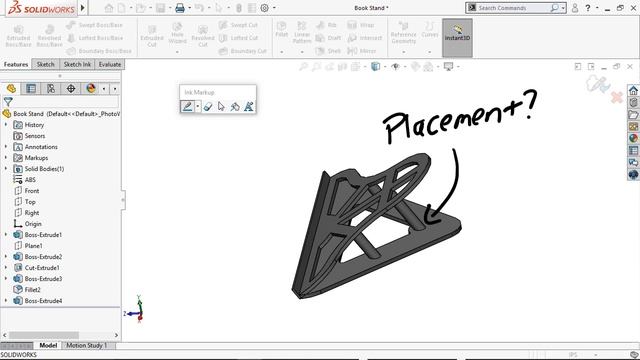Image resolution: width=640 pixels, height=360 pixels.
Task: Open the user login icon
Action: pos(575,8)
